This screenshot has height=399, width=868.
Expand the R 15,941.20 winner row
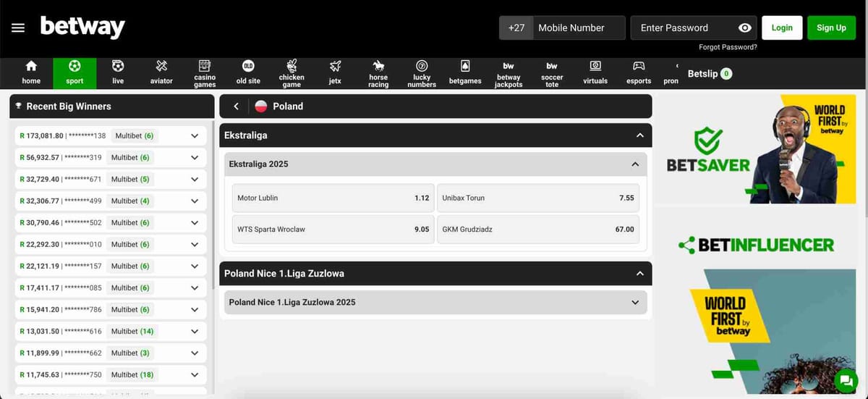point(195,309)
